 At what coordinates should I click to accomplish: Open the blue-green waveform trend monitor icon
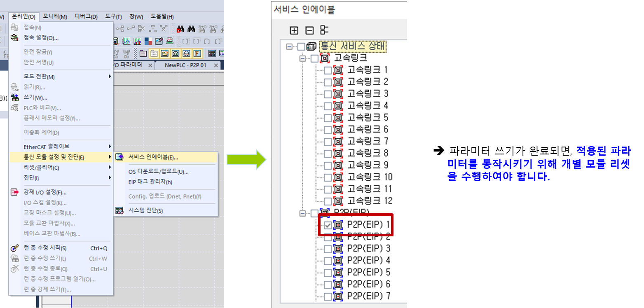pos(126,41)
